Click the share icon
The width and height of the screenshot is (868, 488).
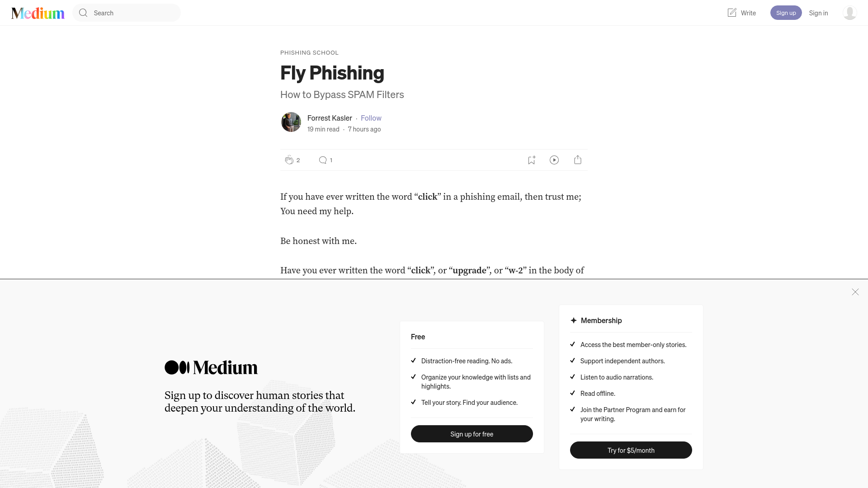tap(578, 160)
